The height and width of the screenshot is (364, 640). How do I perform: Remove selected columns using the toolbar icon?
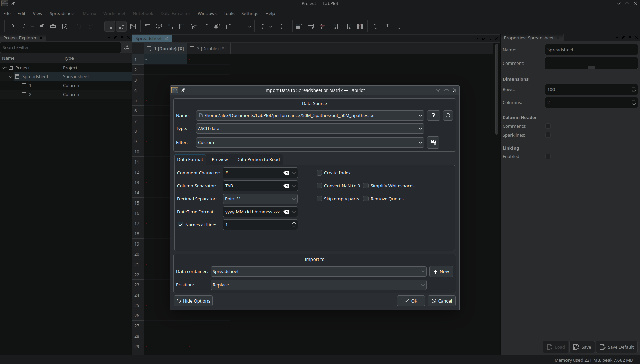[360, 26]
